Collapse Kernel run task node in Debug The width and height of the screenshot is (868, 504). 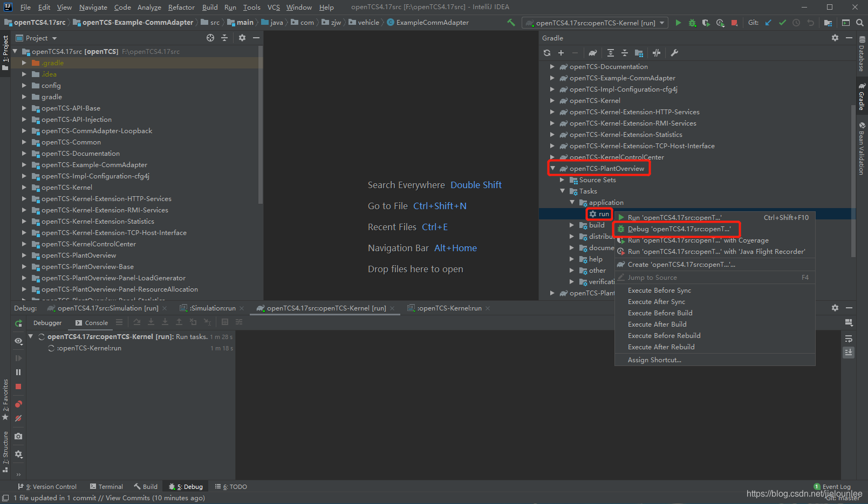point(31,336)
